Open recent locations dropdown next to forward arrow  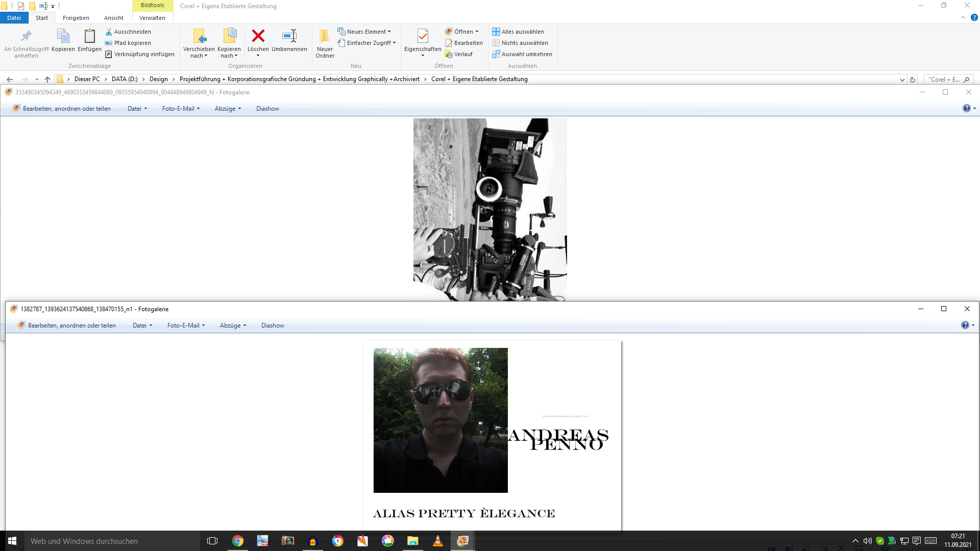click(37, 79)
